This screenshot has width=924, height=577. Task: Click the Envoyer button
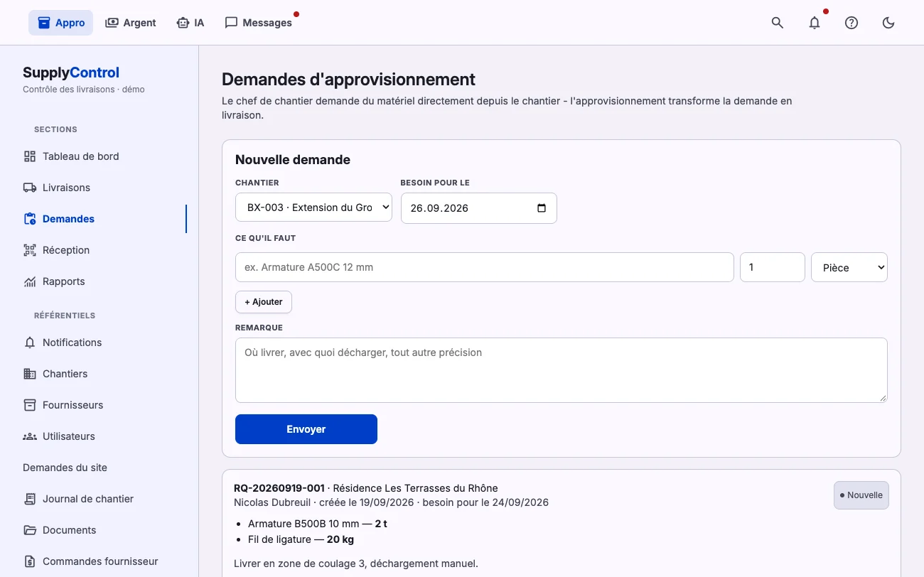tap(306, 429)
